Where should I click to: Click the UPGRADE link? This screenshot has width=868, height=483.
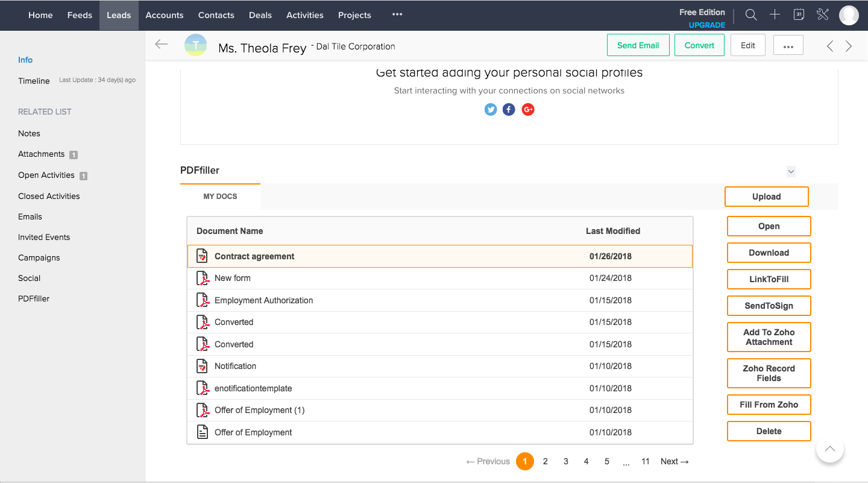(x=707, y=25)
